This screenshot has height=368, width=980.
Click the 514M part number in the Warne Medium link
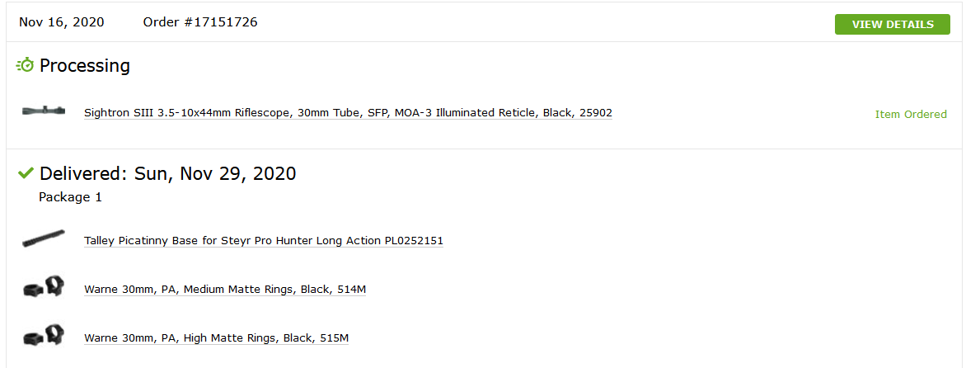(x=351, y=290)
